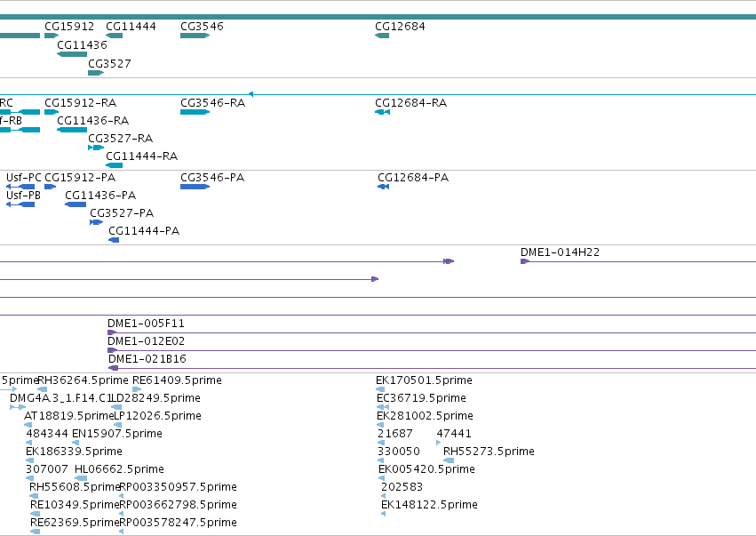Select the RP003578247.5prime EST

[x=121, y=532]
